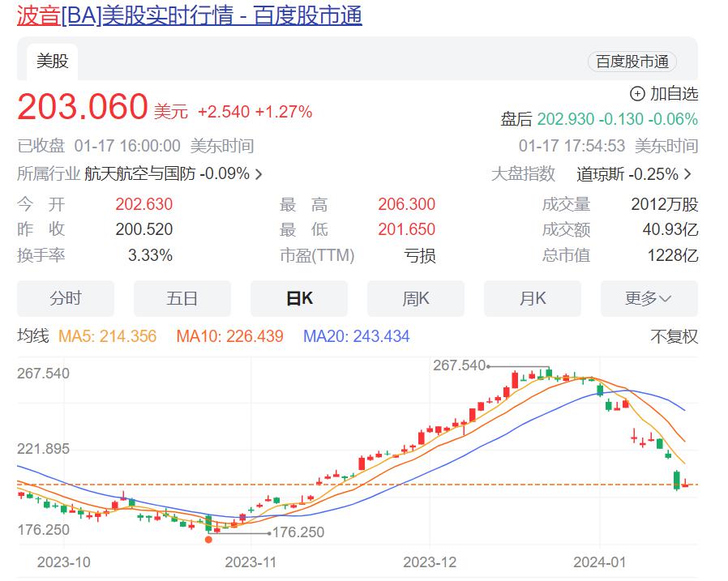Click the 176.250 low annotation on chart
Screen dimensions: 728x581
298,532
